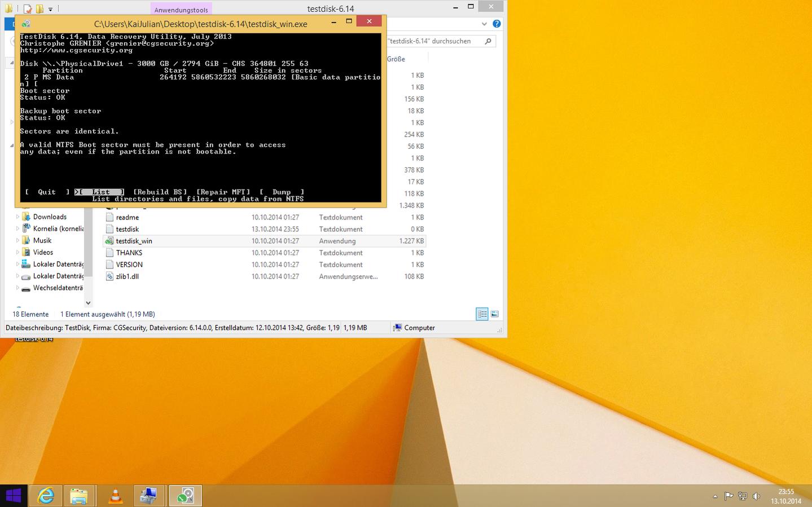
Task: Open Videos in the navigation pane
Action: (x=43, y=252)
